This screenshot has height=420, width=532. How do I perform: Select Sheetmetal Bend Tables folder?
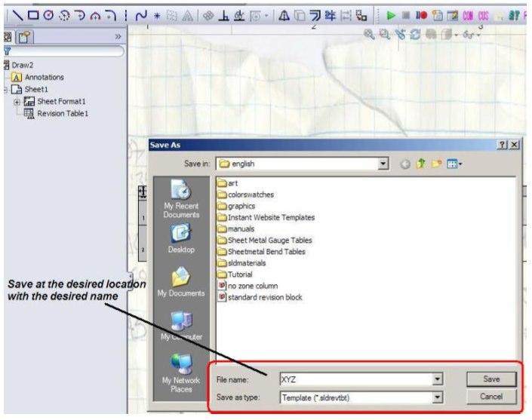[261, 252]
